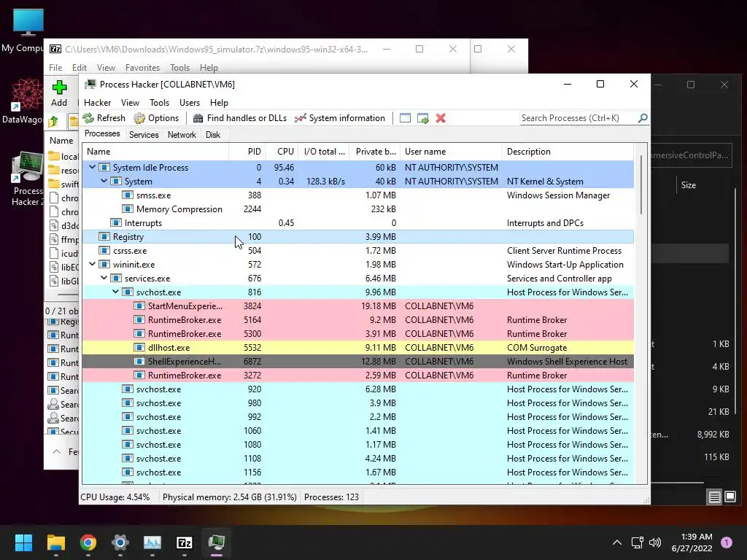The width and height of the screenshot is (747, 560).
Task: Open the Hacker menu
Action: 97,102
